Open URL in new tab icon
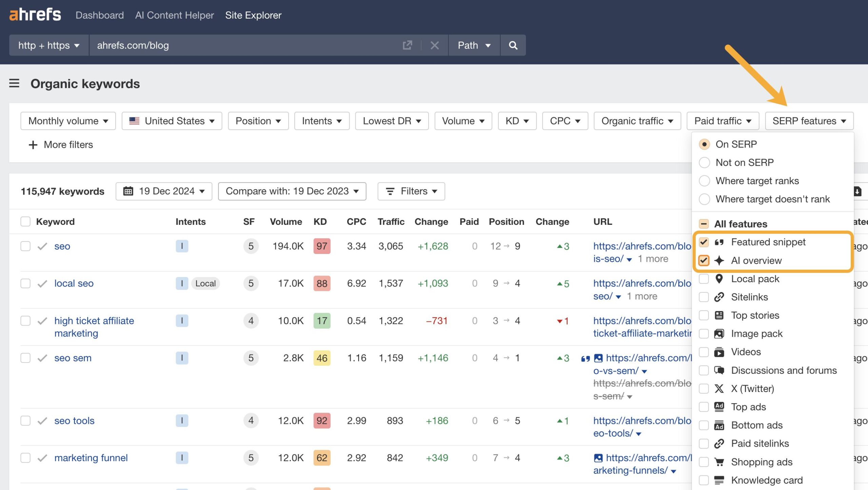This screenshot has width=868, height=490. point(407,45)
